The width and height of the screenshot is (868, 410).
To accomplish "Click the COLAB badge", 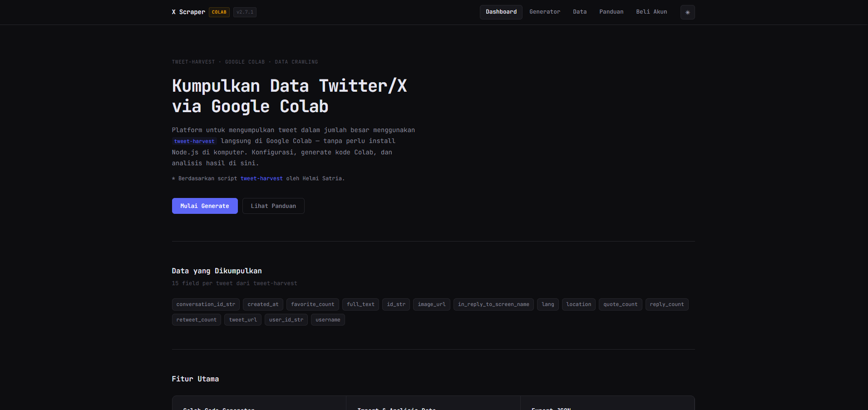I will pos(219,12).
